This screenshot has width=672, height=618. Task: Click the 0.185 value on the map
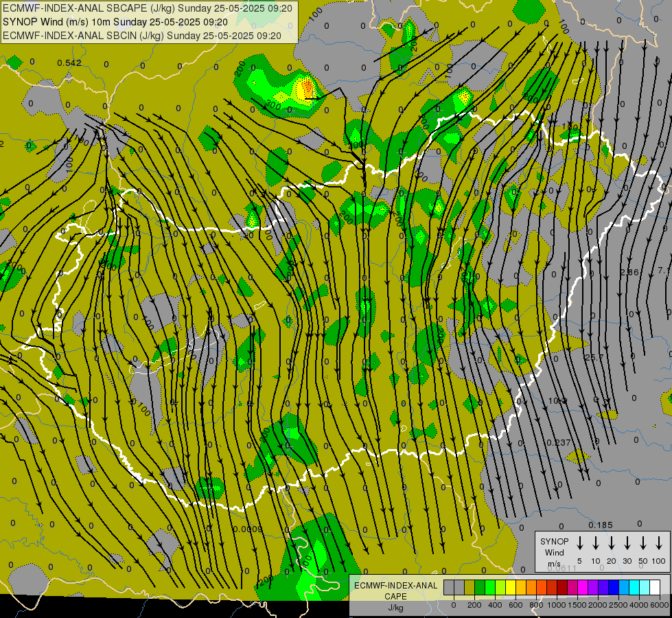coord(601,525)
